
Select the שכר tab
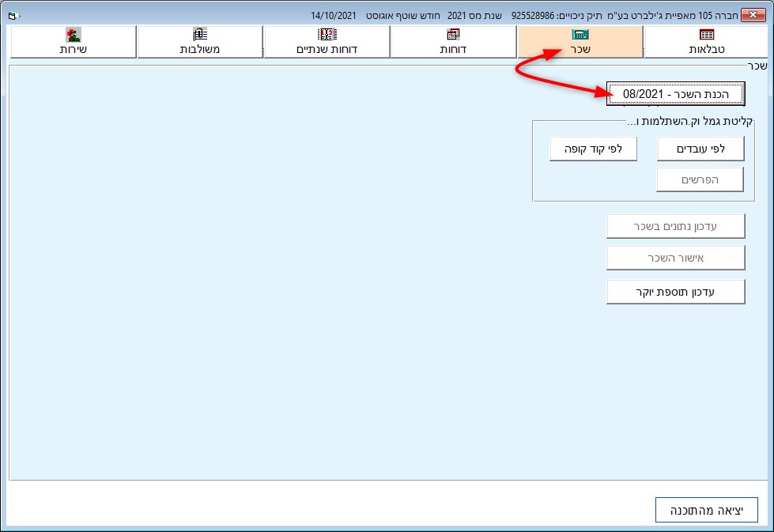click(580, 42)
